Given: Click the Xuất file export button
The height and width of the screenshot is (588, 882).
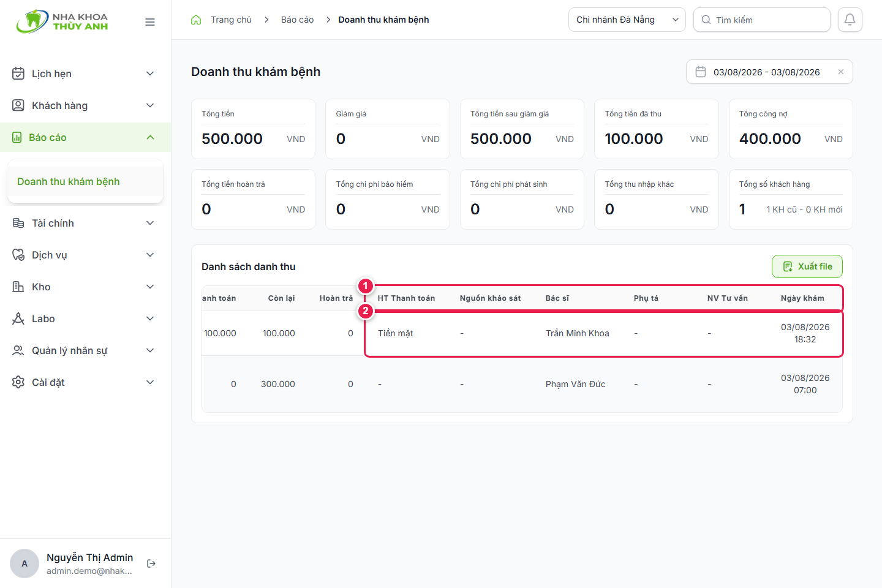Looking at the screenshot, I should coord(807,266).
